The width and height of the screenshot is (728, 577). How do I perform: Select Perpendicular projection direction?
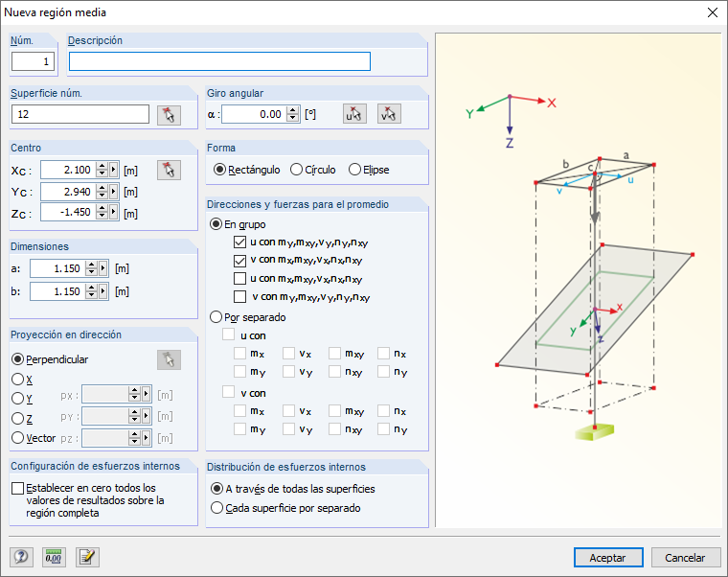pyautogui.click(x=50, y=359)
